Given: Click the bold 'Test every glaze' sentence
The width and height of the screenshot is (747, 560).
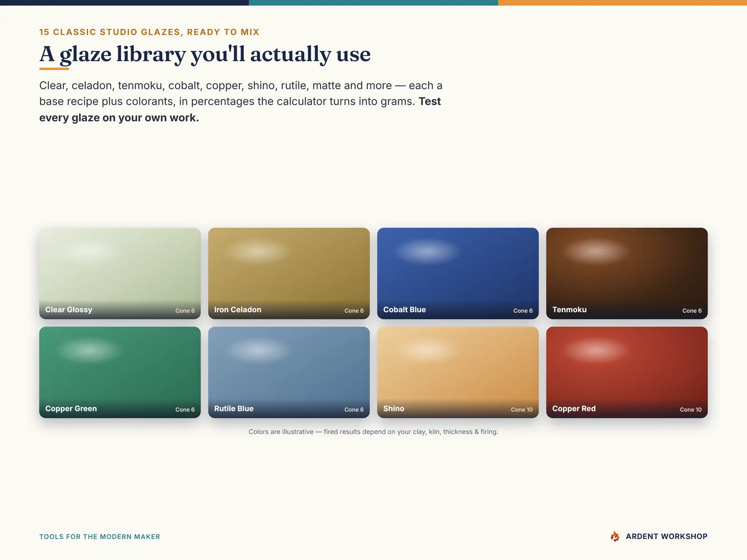Looking at the screenshot, I should click(240, 110).
